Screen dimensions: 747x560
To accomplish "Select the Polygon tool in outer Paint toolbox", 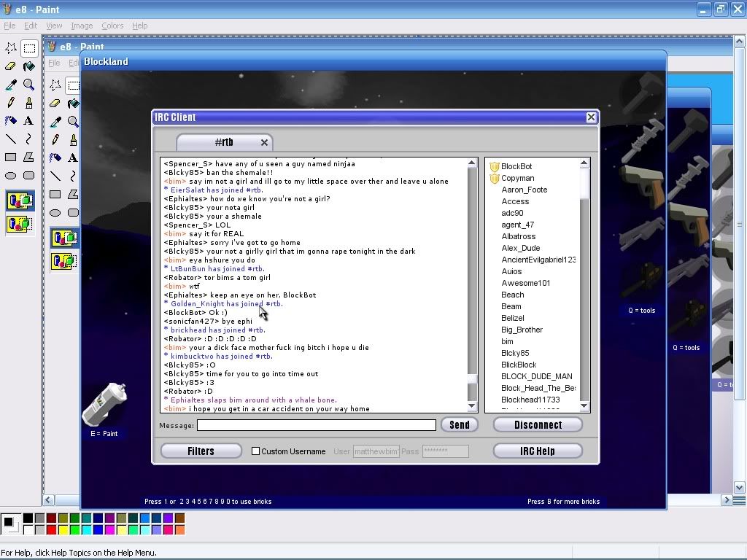I will point(29,157).
